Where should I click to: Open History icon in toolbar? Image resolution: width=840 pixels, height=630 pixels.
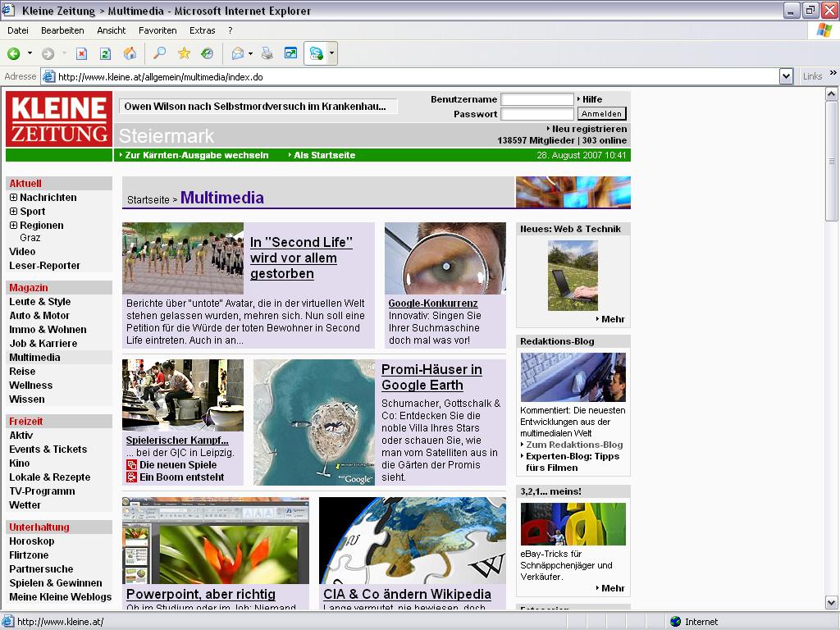coord(208,53)
